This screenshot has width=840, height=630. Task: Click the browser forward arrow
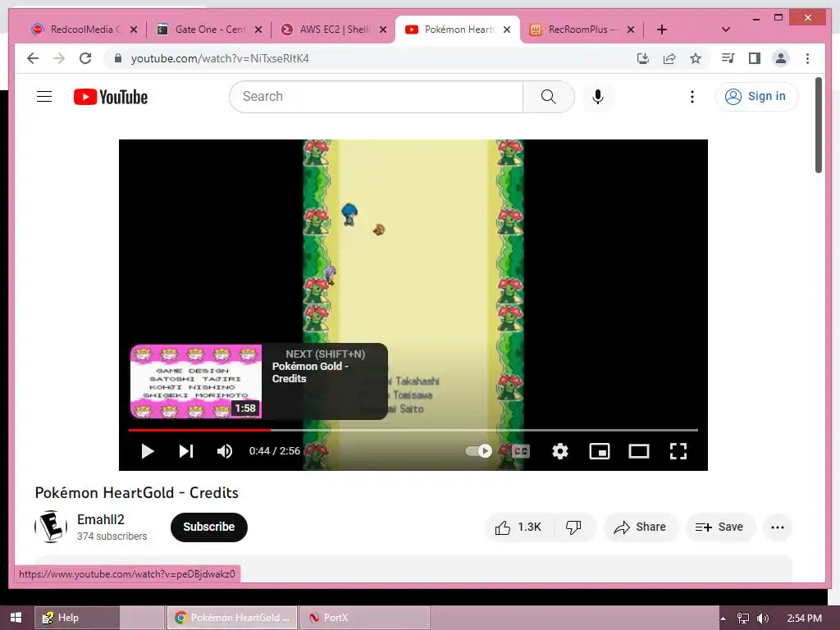[x=59, y=58]
